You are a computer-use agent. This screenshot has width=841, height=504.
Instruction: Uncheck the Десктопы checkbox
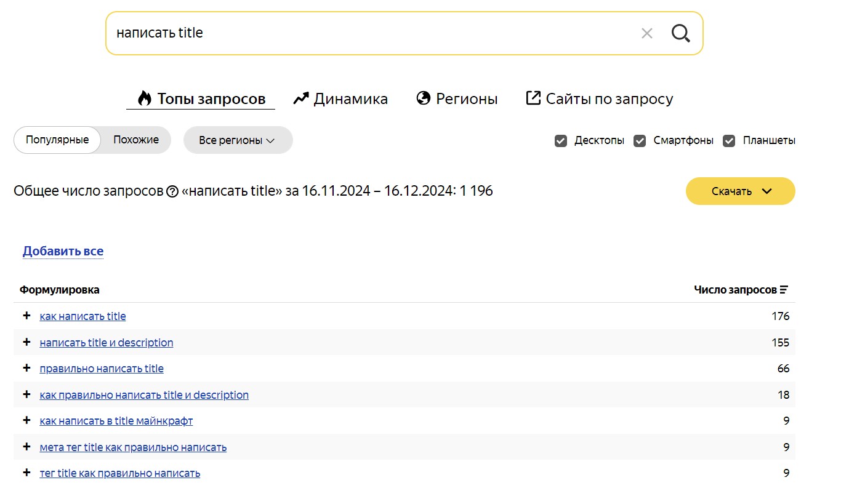pos(561,140)
